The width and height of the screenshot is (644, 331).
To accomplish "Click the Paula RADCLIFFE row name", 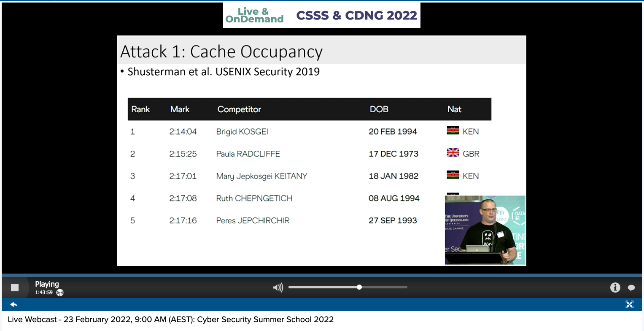I will [248, 154].
